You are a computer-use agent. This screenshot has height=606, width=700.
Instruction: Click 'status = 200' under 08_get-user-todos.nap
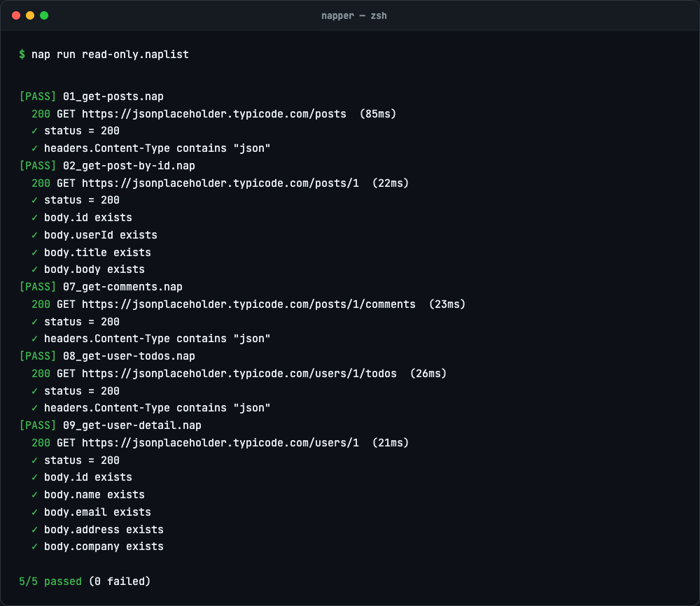82,390
